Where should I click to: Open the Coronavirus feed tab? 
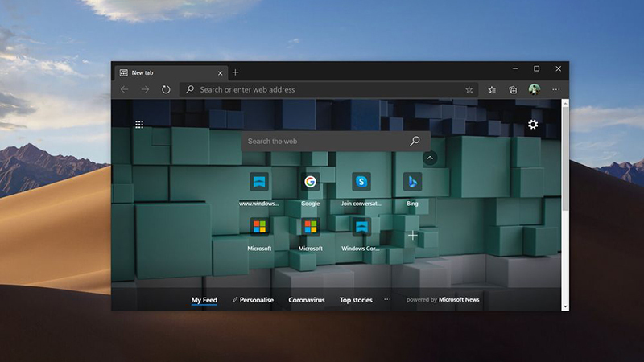click(307, 300)
